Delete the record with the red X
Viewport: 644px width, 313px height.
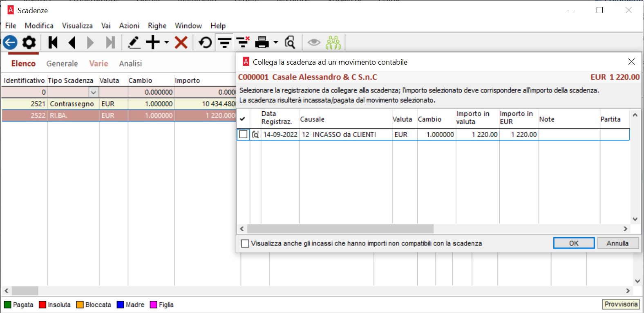(x=181, y=42)
